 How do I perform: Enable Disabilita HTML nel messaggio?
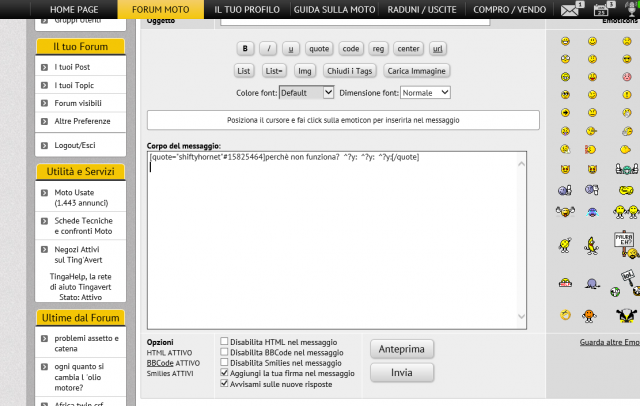tap(225, 341)
